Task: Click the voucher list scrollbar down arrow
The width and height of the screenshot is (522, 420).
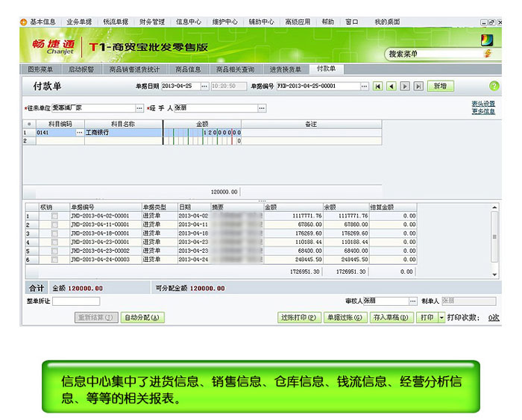Action: (494, 275)
